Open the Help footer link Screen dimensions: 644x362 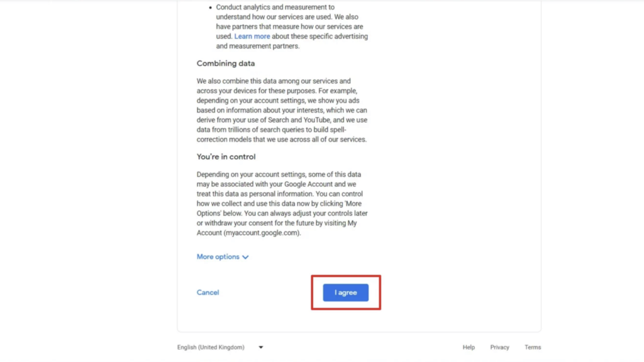[469, 347]
